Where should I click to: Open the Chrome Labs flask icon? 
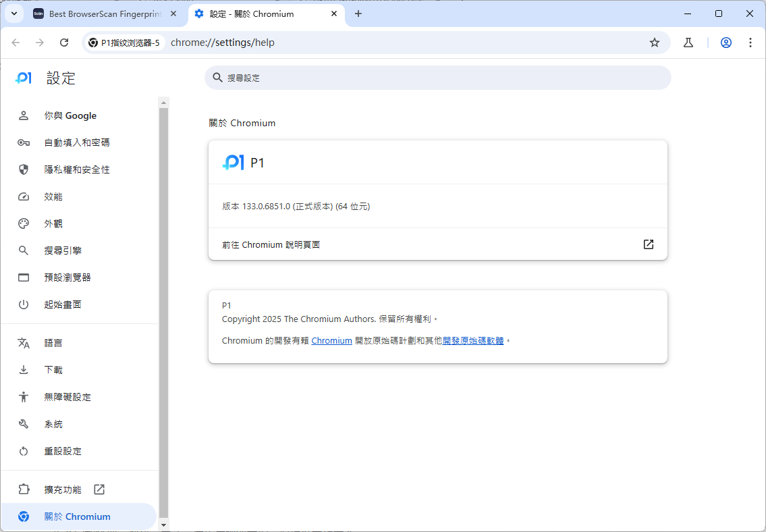pyautogui.click(x=688, y=43)
